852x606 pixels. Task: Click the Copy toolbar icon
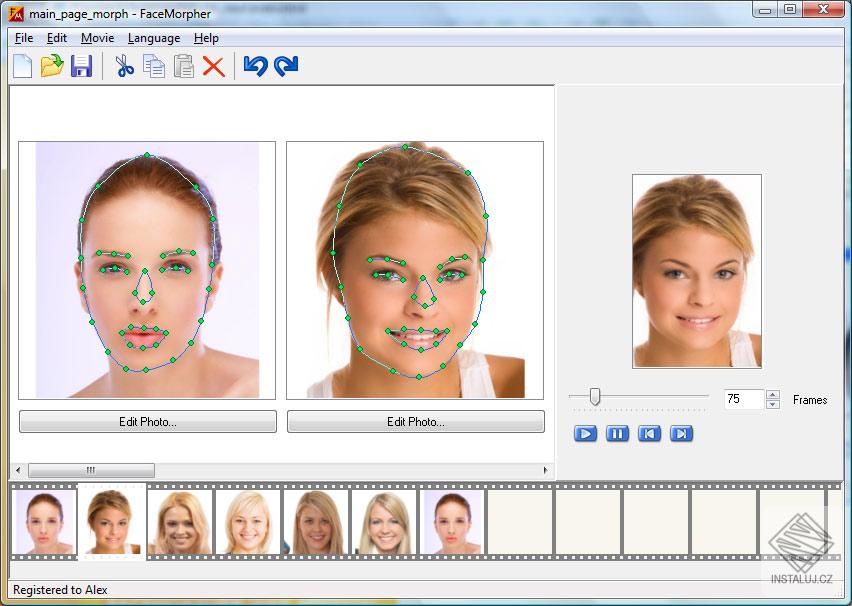coord(152,66)
